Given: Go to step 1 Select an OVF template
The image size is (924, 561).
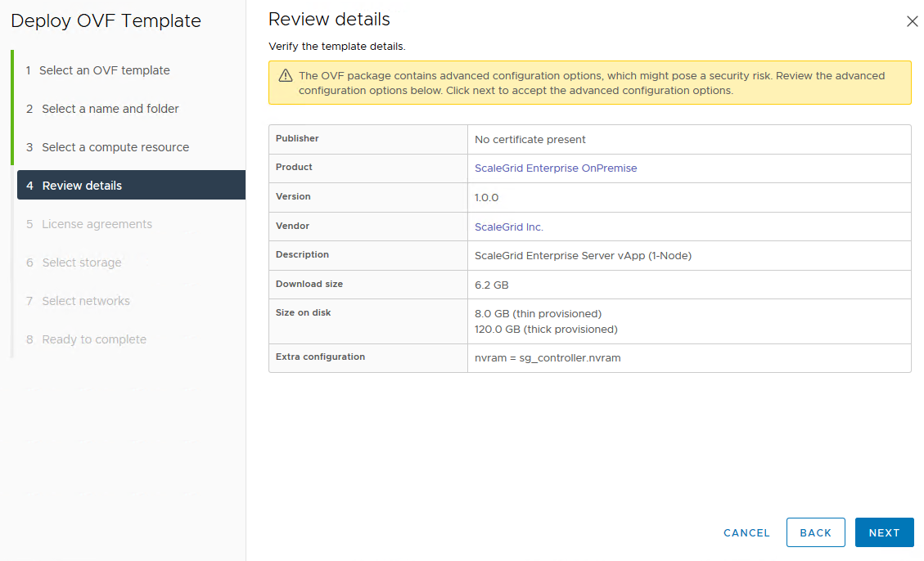Looking at the screenshot, I should pyautogui.click(x=98, y=70).
